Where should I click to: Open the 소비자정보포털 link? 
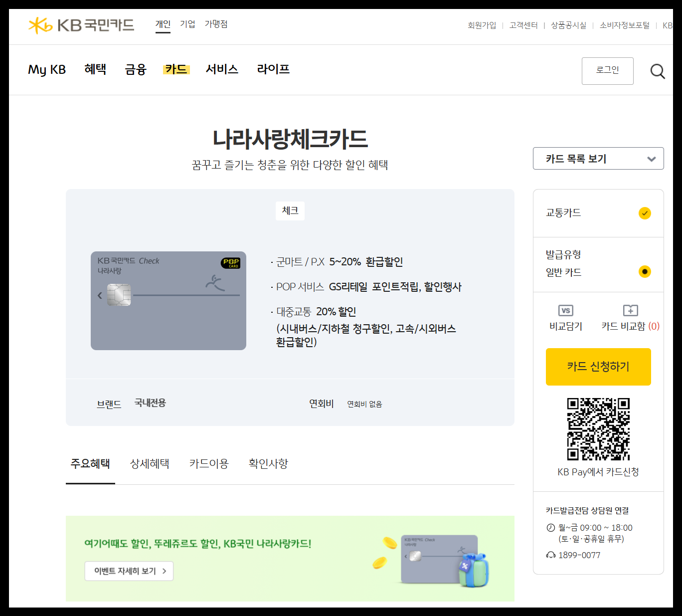pos(625,25)
